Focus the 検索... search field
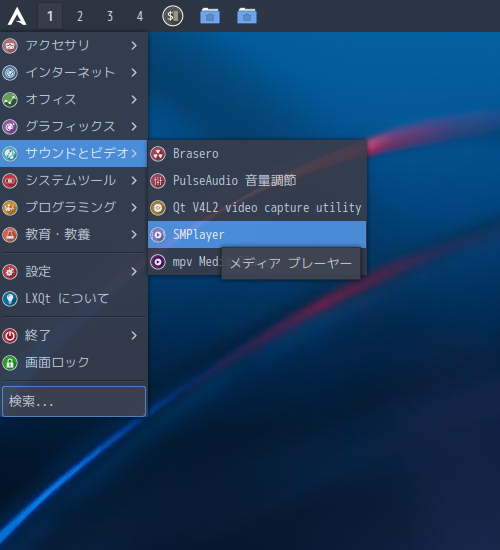This screenshot has height=550, width=500. (74, 402)
